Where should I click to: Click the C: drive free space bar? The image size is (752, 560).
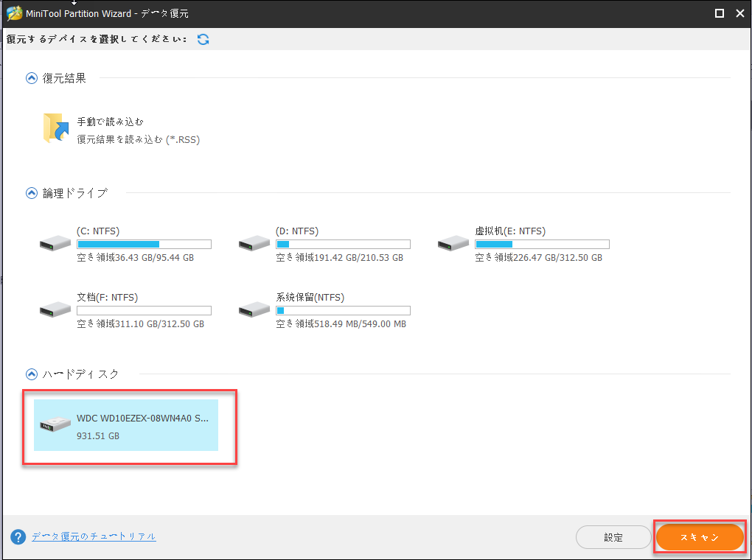(144, 244)
